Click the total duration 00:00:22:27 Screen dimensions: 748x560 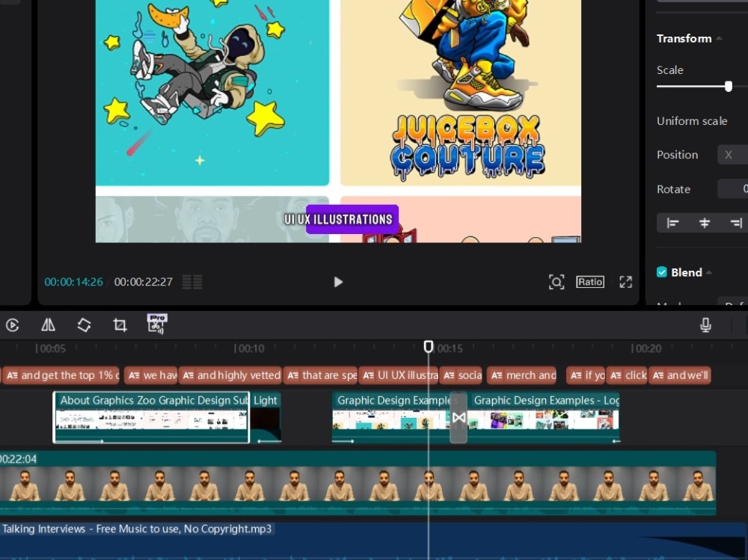pos(143,282)
